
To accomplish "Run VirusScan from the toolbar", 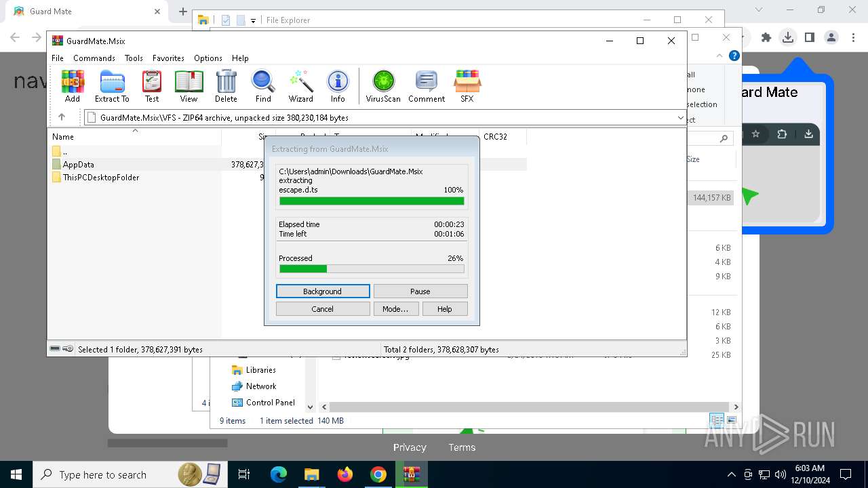I will tap(383, 86).
